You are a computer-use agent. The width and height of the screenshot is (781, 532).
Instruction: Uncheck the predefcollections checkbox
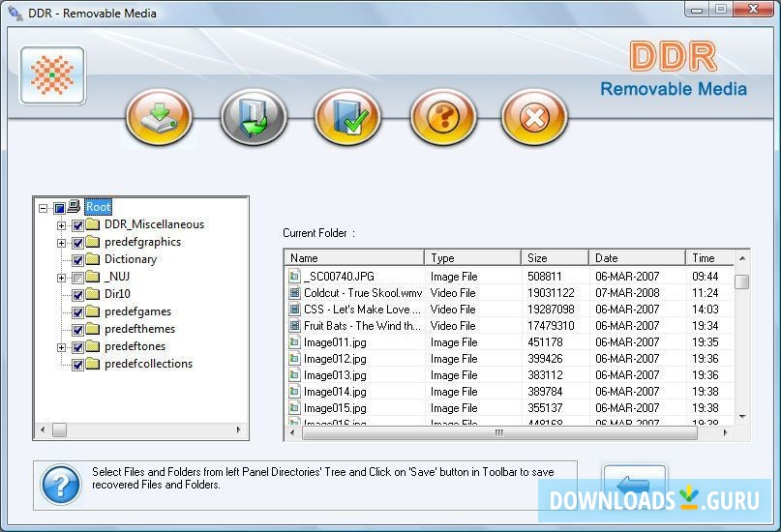pos(77,365)
